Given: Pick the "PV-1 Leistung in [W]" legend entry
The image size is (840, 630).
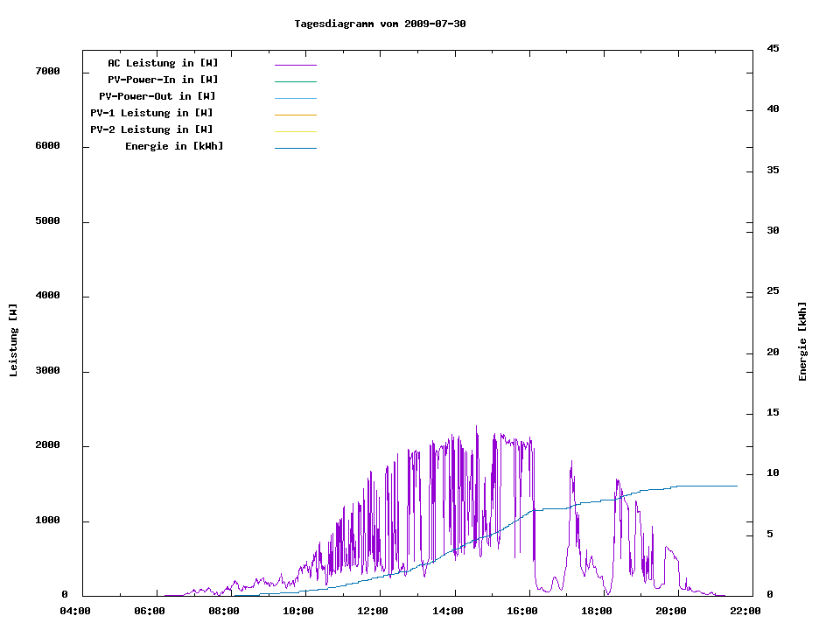Looking at the screenshot, I should tap(151, 113).
